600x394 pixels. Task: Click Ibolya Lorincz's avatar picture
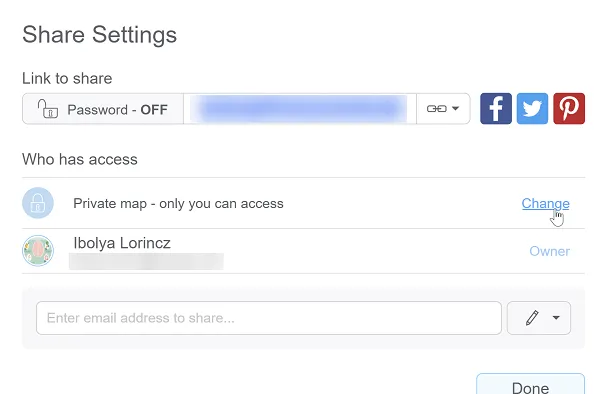tap(38, 251)
